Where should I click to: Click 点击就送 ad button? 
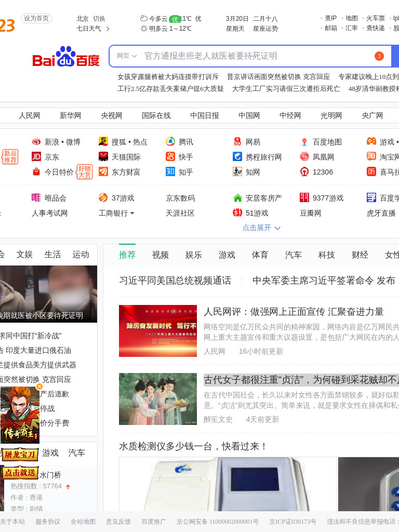(x=20, y=473)
